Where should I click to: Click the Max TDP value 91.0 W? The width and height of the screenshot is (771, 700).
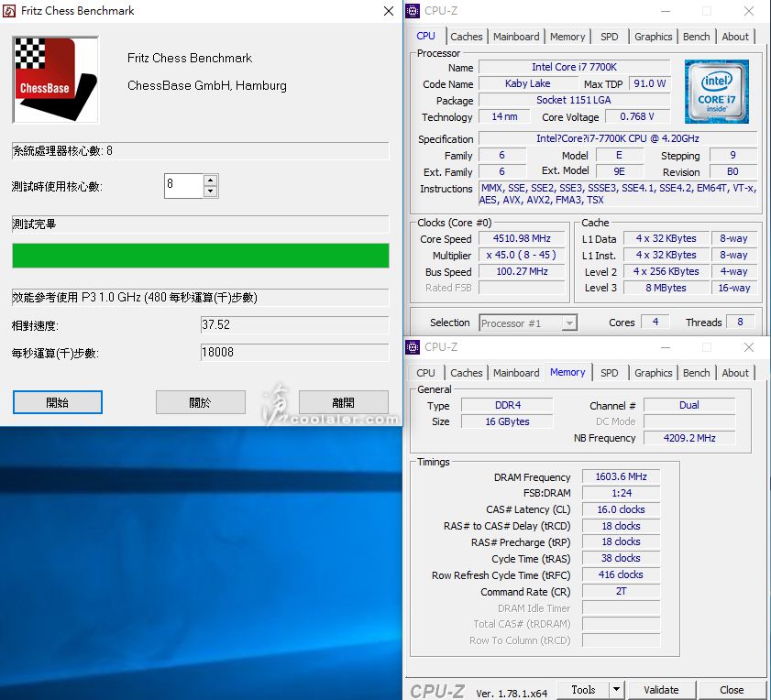coord(650,83)
